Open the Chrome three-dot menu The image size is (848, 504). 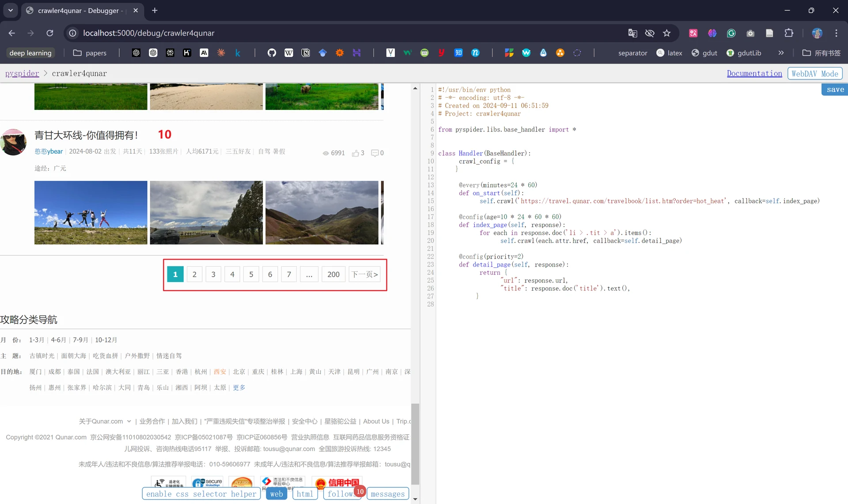[836, 33]
